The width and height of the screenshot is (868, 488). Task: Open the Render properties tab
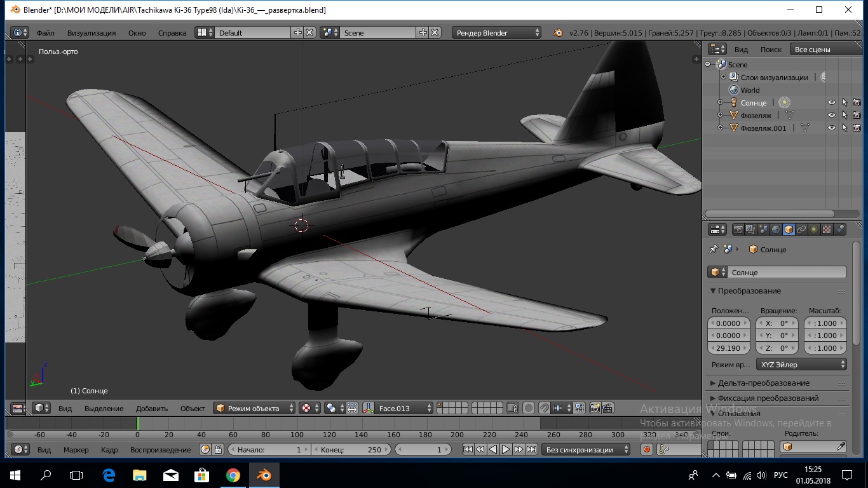click(738, 229)
